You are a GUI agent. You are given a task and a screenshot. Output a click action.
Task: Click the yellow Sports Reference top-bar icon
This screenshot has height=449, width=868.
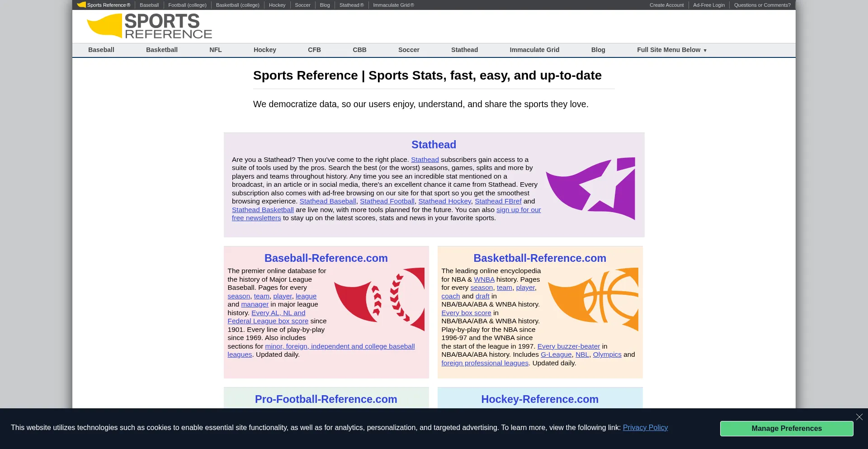click(81, 5)
